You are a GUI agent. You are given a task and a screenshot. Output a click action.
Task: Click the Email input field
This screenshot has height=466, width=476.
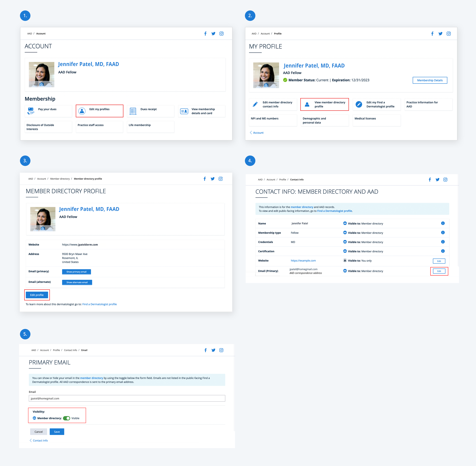click(x=127, y=398)
